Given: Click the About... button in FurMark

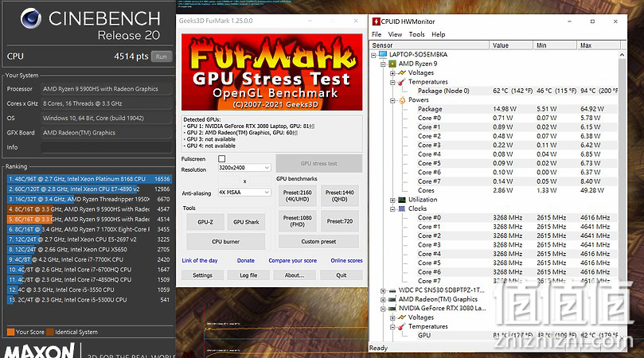Looking at the screenshot, I should pyautogui.click(x=295, y=275).
